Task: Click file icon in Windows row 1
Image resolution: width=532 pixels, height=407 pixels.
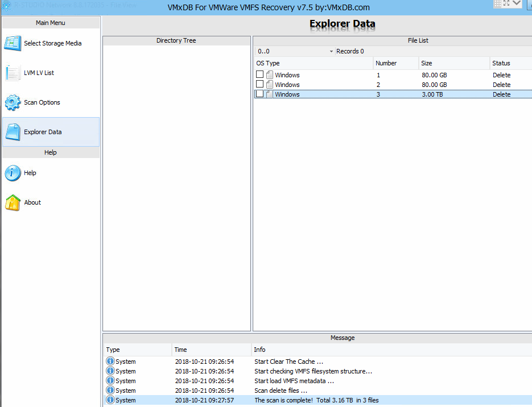Action: [x=269, y=74]
